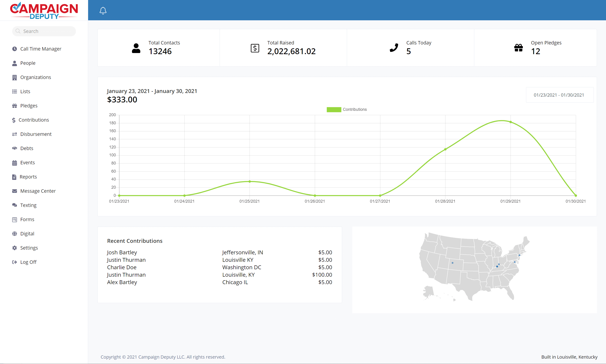Go to People in the sidebar
Screen dimensions: 606x364
point(28,63)
